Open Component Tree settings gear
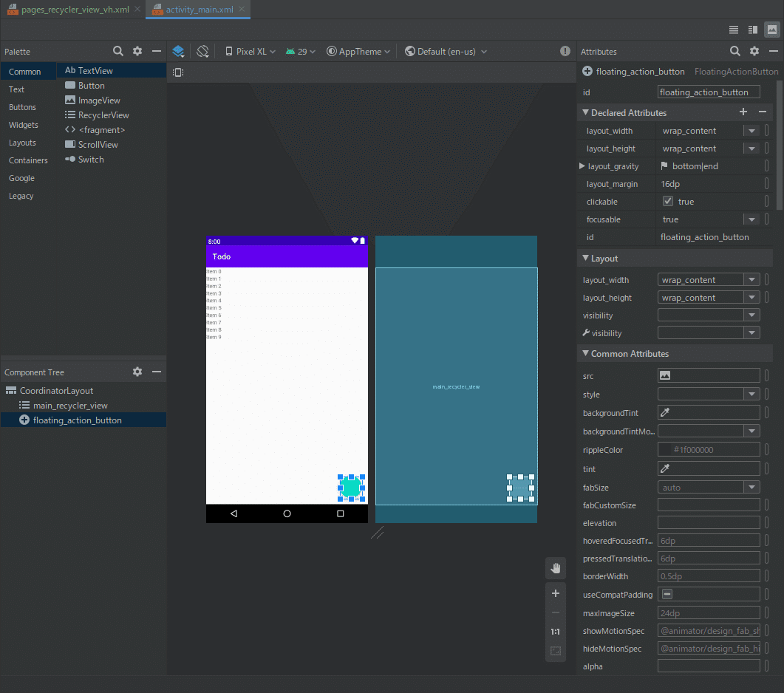784x693 pixels. point(137,372)
